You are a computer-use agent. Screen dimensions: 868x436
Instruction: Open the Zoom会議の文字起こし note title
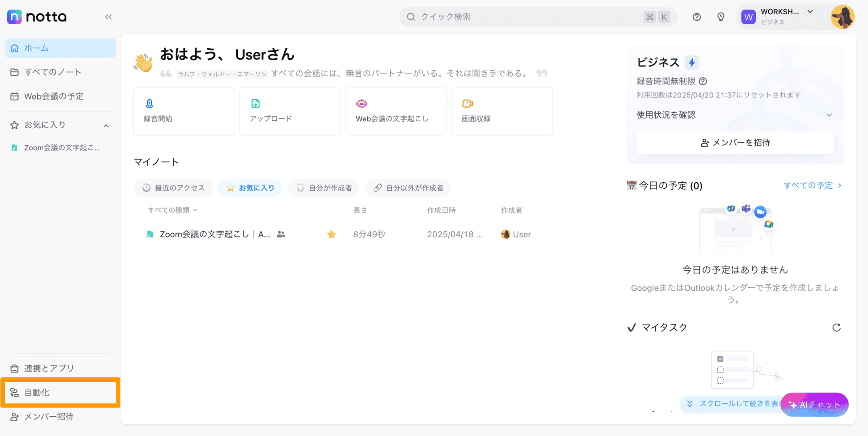pos(215,234)
